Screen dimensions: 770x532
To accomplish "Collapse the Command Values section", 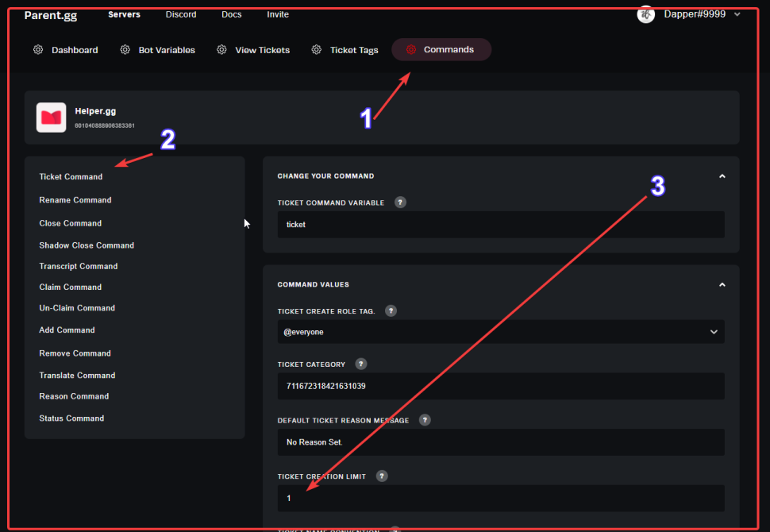I will (722, 284).
